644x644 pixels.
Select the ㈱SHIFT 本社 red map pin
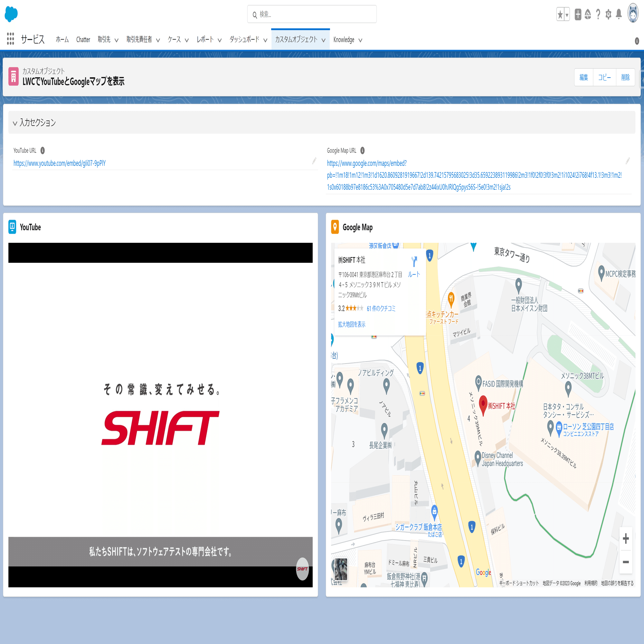[483, 406]
